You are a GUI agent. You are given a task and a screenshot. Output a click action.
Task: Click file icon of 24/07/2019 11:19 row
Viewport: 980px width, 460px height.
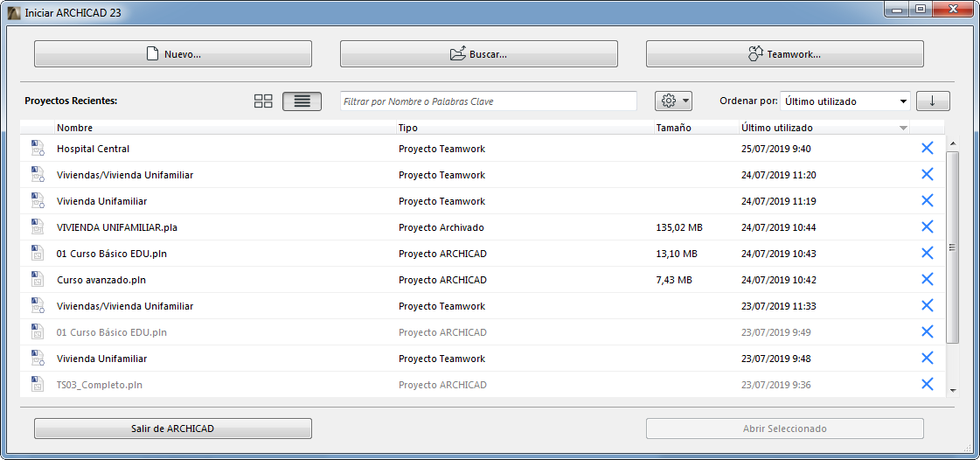(38, 200)
